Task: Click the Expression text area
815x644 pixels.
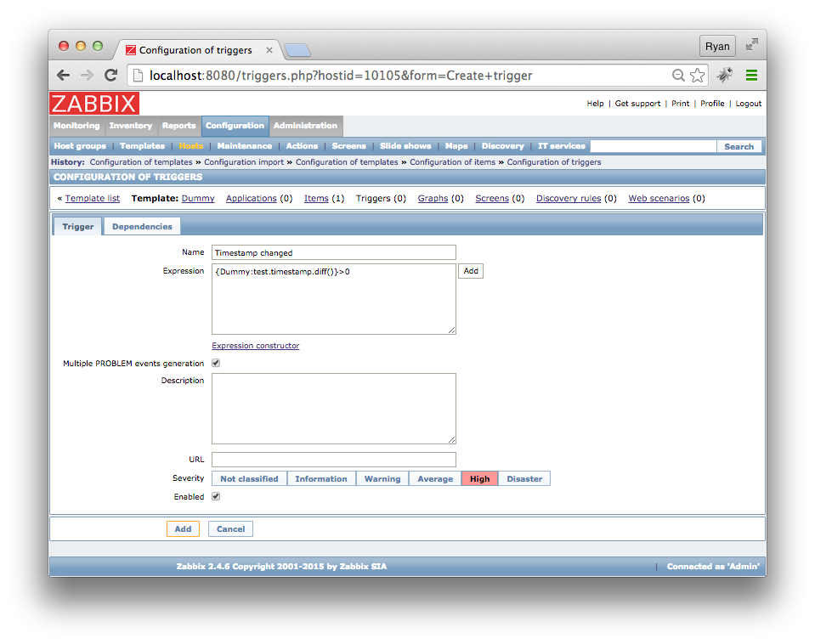Action: [334, 299]
